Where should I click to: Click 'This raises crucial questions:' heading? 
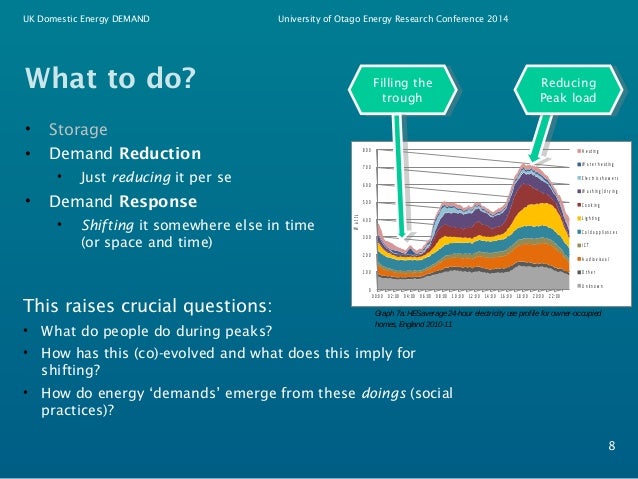[148, 306]
